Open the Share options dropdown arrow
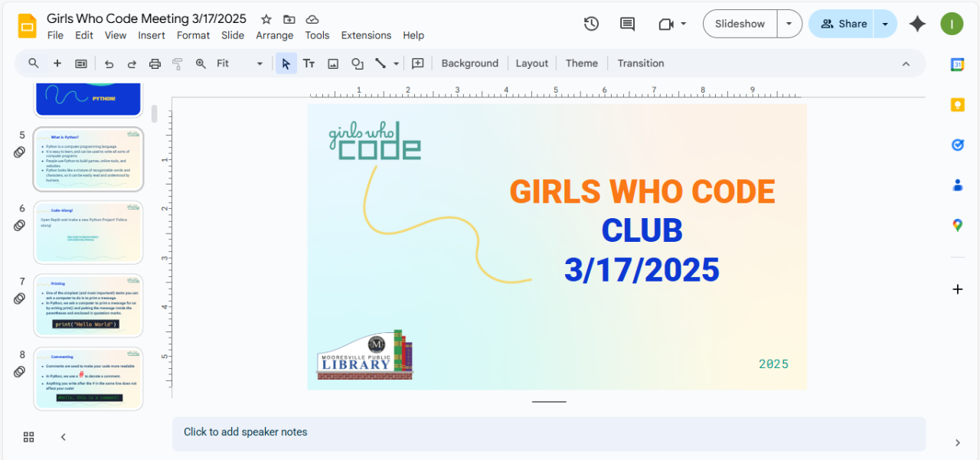This screenshot has height=460, width=980. point(885,24)
